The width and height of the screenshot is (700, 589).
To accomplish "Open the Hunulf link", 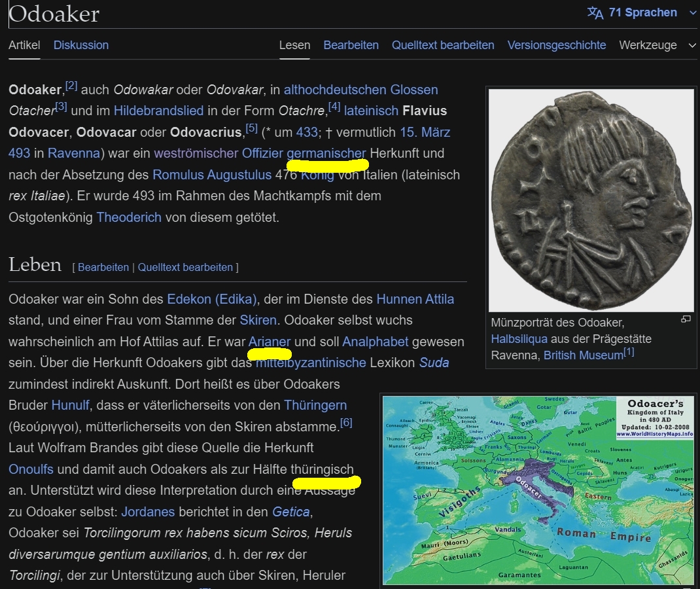I will click(x=71, y=405).
